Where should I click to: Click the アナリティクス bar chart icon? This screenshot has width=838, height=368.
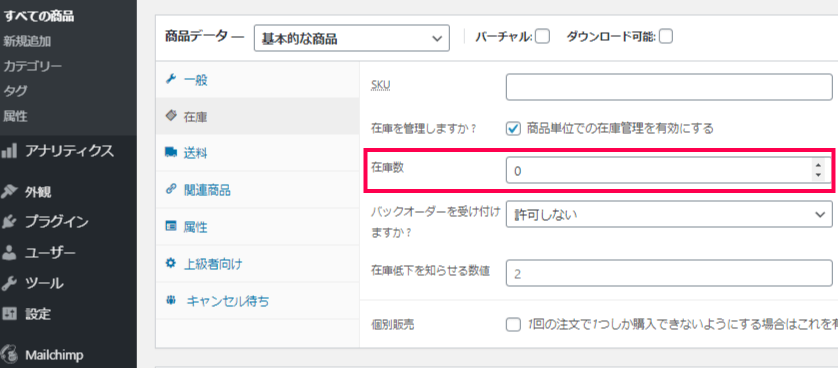pos(9,151)
